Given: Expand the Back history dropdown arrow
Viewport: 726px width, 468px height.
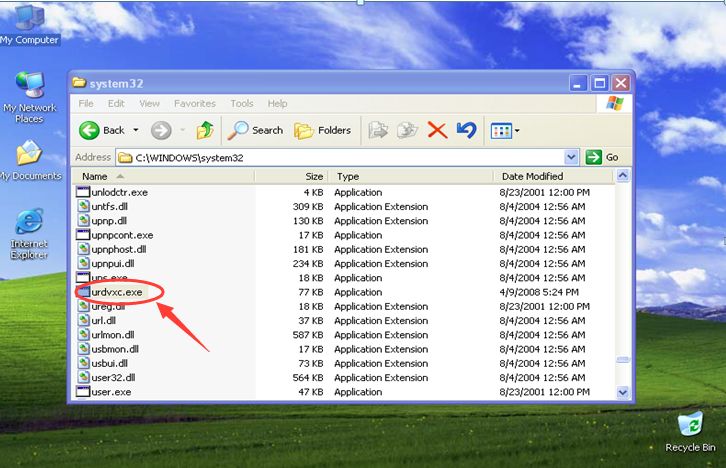Looking at the screenshot, I should tap(136, 130).
